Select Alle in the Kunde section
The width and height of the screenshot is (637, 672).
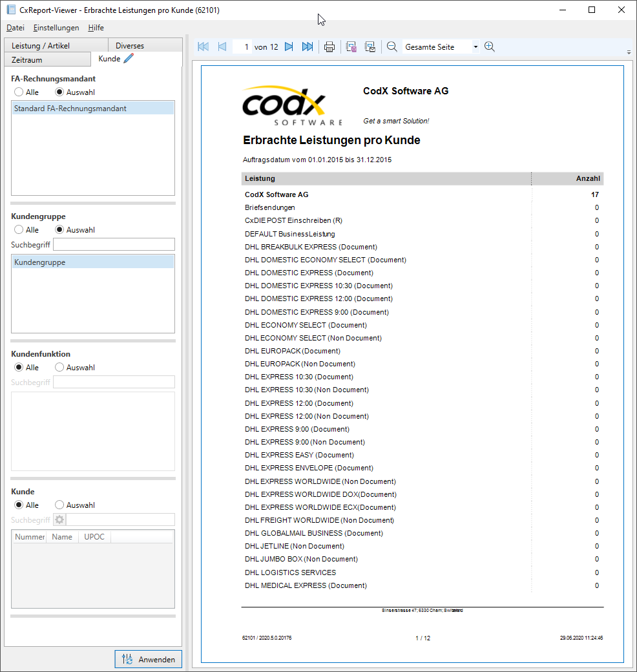pyautogui.click(x=26, y=505)
